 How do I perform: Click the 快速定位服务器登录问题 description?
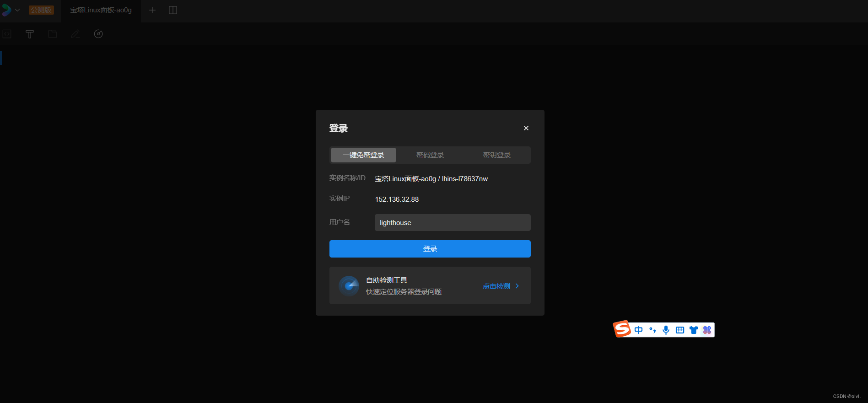click(404, 292)
